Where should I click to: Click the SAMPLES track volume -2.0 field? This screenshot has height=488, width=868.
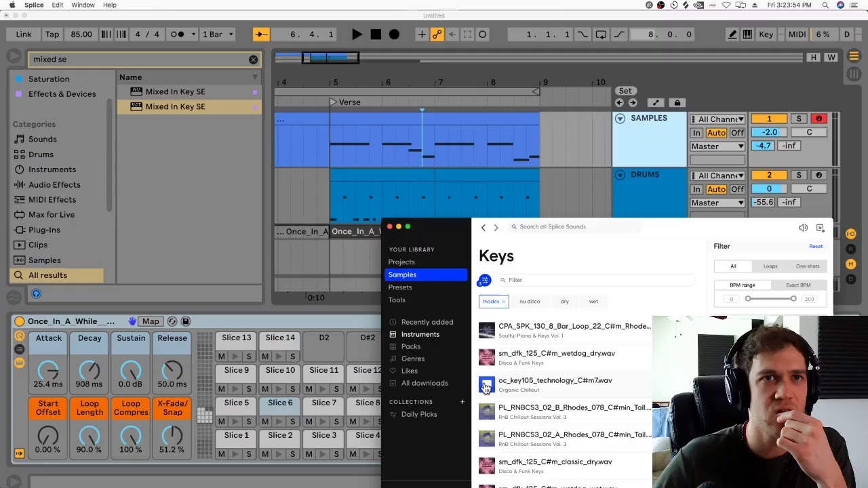click(769, 133)
